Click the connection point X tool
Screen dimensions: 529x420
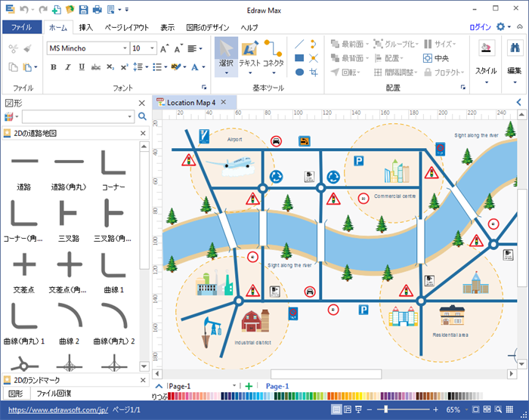[314, 58]
